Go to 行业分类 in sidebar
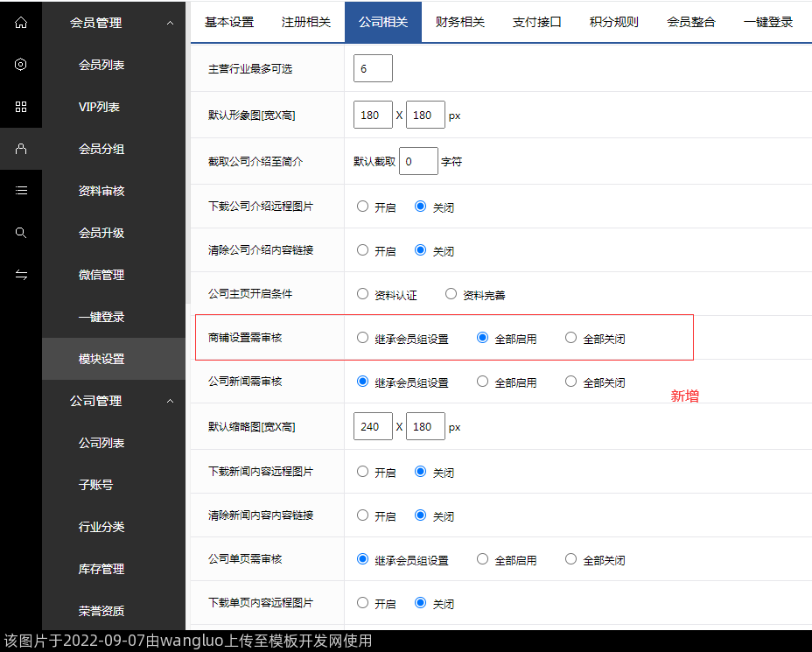The height and width of the screenshot is (652, 812). point(101,527)
